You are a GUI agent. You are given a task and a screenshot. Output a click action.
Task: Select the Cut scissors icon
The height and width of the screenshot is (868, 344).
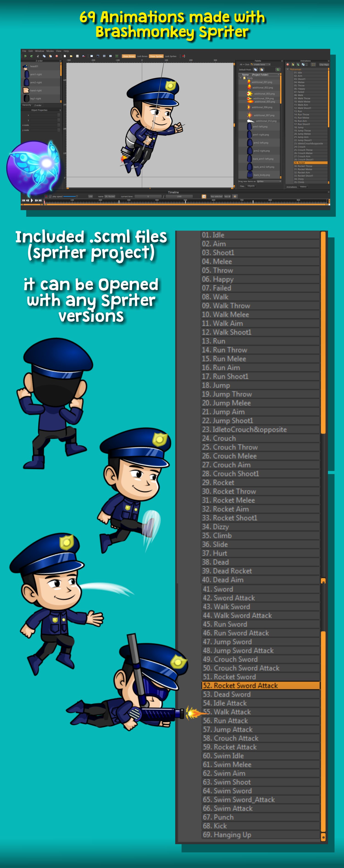[38, 56]
